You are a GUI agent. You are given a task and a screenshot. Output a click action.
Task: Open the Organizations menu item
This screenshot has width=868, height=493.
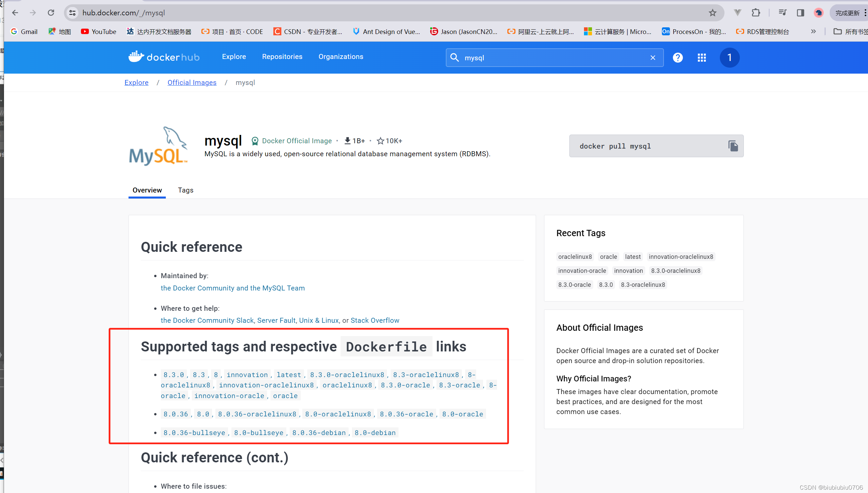(x=341, y=57)
